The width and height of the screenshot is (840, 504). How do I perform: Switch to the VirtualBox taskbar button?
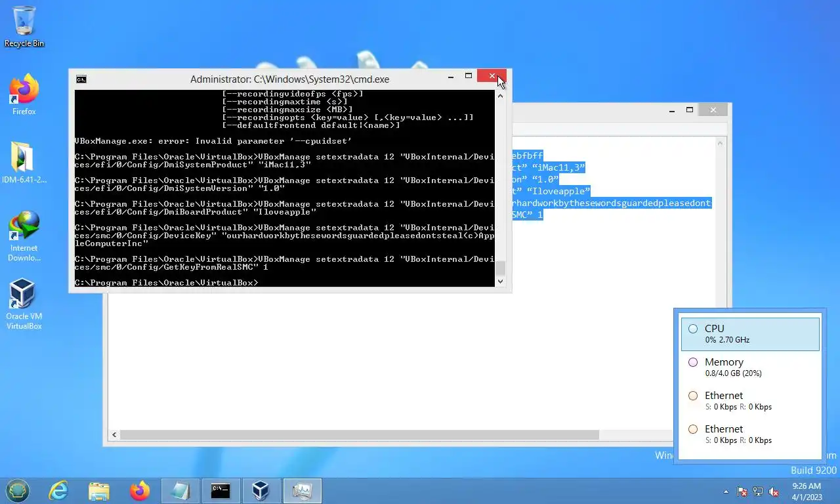pos(262,491)
